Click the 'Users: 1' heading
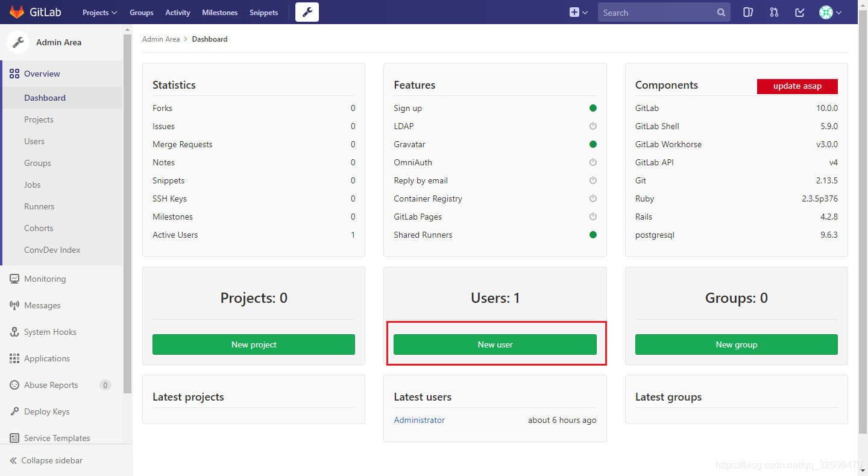This screenshot has width=868, height=476. (x=495, y=297)
